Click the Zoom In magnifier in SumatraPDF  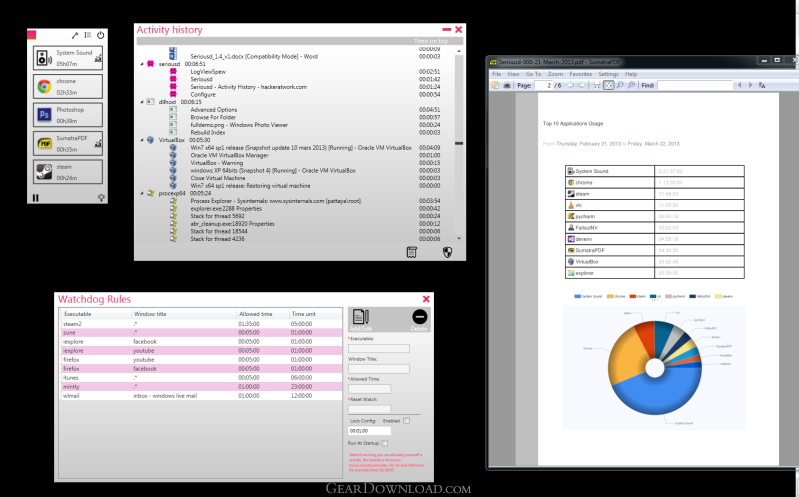[631, 85]
